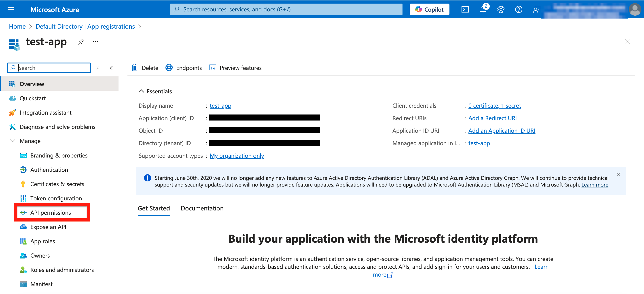The height and width of the screenshot is (294, 644).
Task: Click the Endpoints label
Action: (189, 68)
